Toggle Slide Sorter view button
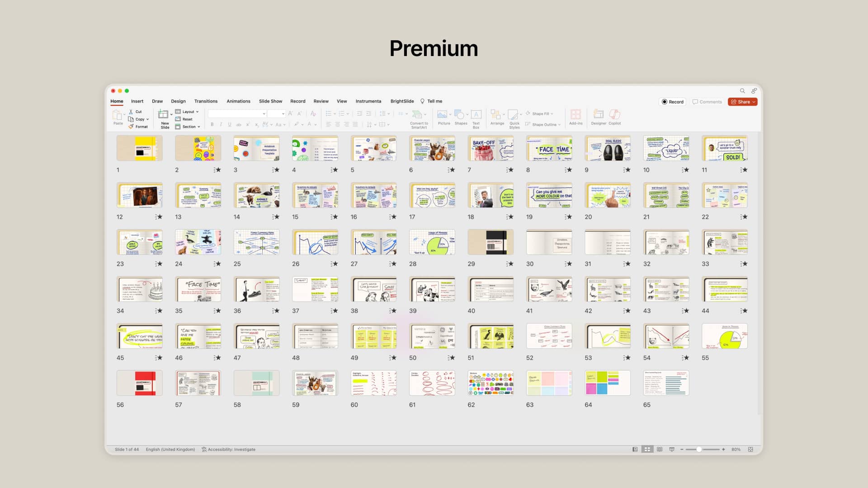868x488 pixels. point(647,450)
